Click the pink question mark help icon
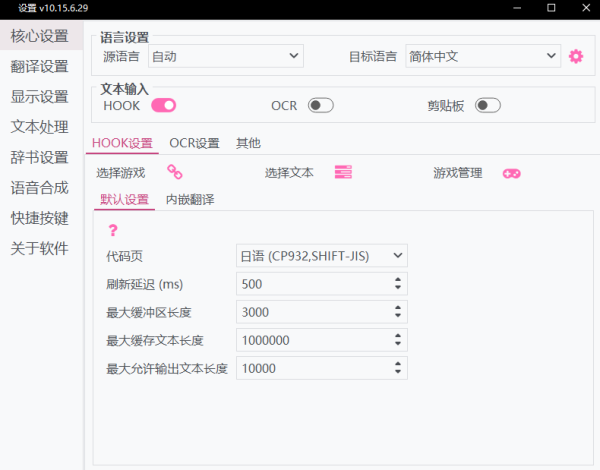 113,230
